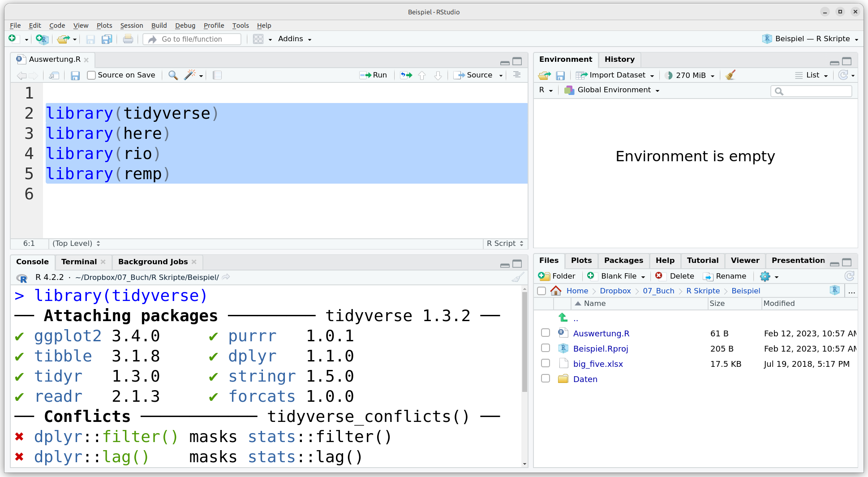Click view current directory arrow in console

tap(226, 277)
